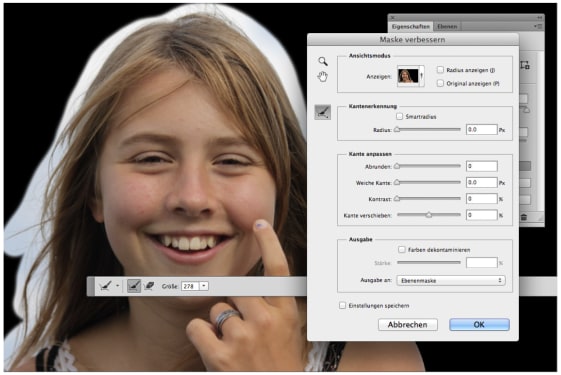Click the Kante verschieben percent field

482,215
